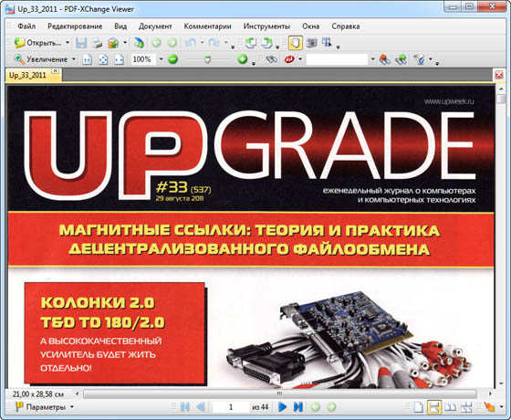Viewport: 511px width, 420px height.
Task: Rotate page counterclockwise icon
Action: [250, 43]
